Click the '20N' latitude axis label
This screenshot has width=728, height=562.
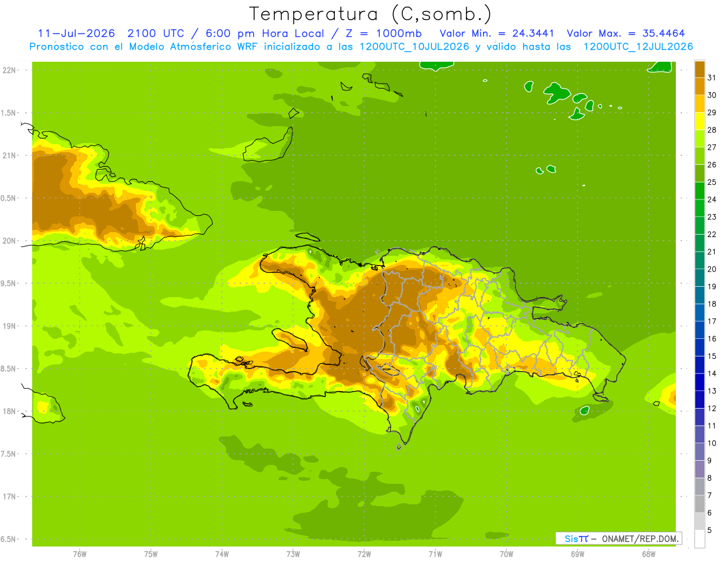[10, 241]
